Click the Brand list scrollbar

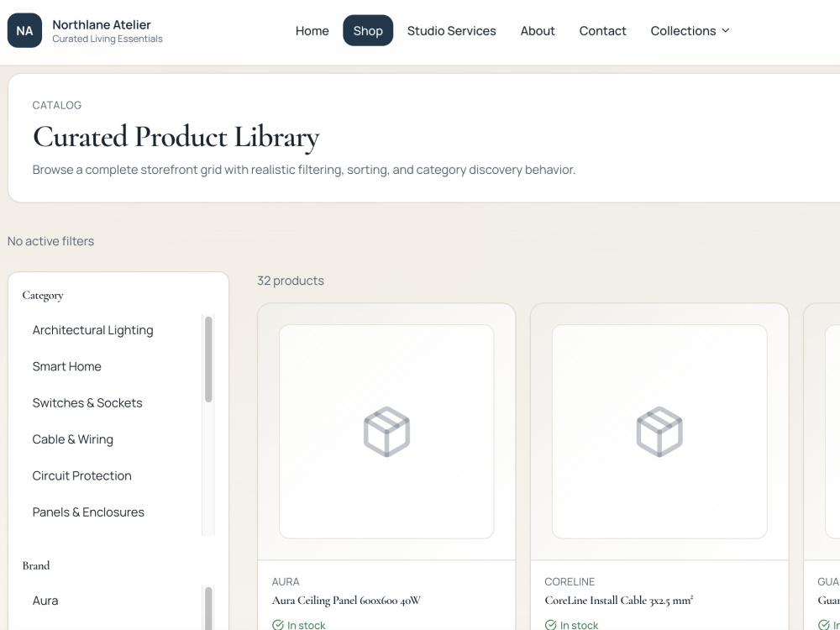pos(208,608)
